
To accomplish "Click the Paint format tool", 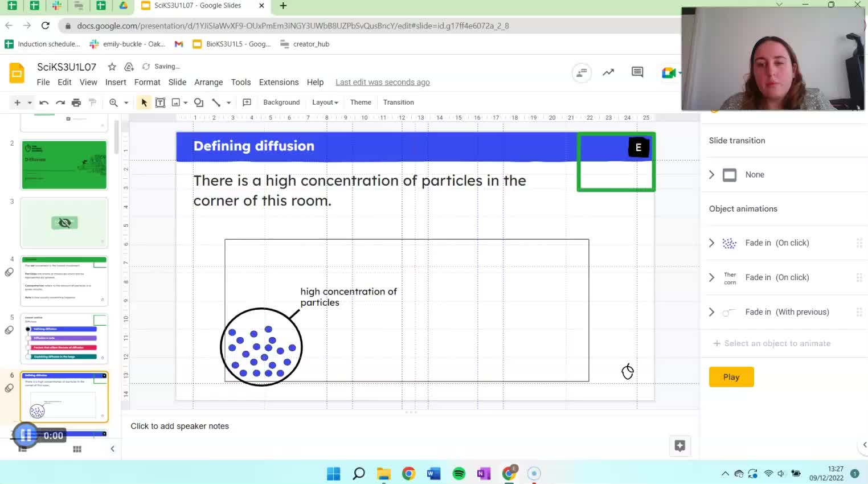I will (x=92, y=102).
